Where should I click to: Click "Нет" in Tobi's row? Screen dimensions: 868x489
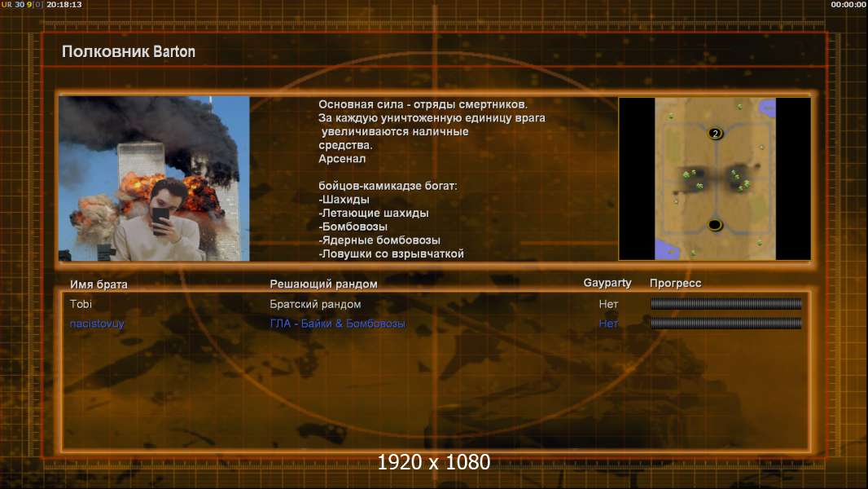click(x=608, y=304)
